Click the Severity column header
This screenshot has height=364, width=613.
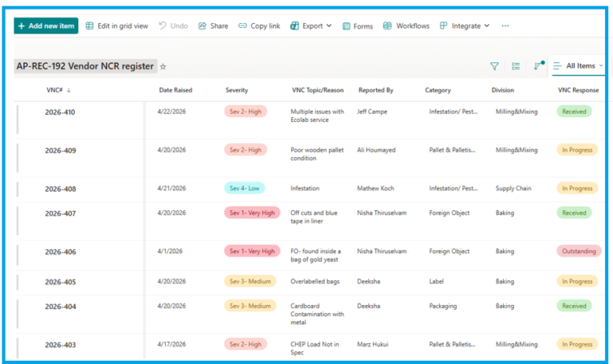[x=236, y=90]
